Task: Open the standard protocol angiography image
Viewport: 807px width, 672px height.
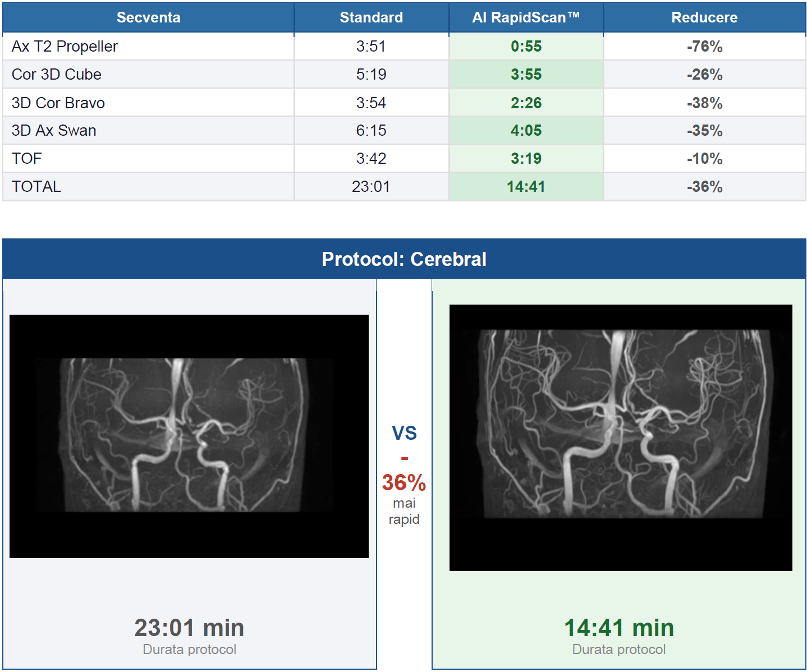Action: [189, 436]
